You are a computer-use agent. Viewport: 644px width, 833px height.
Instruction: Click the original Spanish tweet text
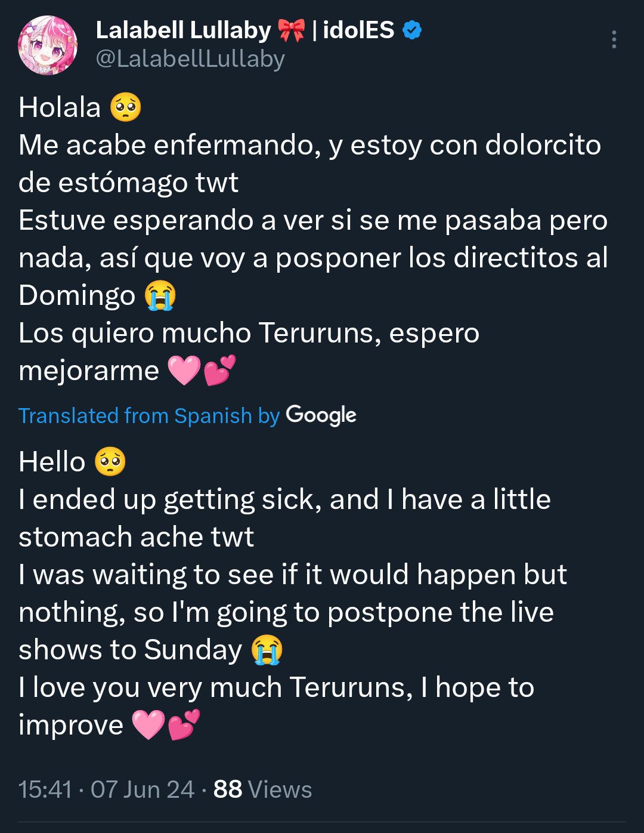point(314,239)
